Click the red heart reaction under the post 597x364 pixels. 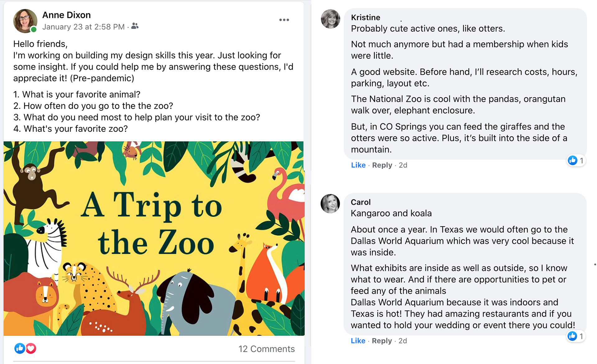(31, 348)
